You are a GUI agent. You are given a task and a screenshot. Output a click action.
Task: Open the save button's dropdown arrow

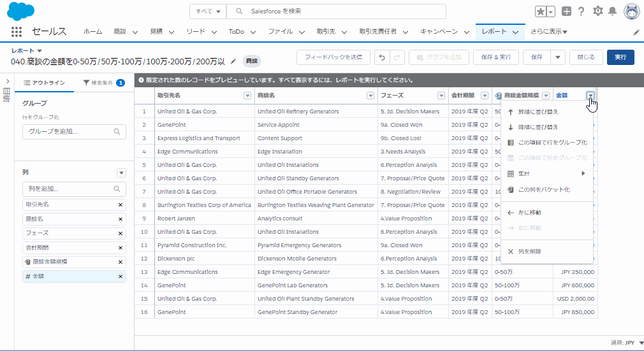[x=558, y=57]
